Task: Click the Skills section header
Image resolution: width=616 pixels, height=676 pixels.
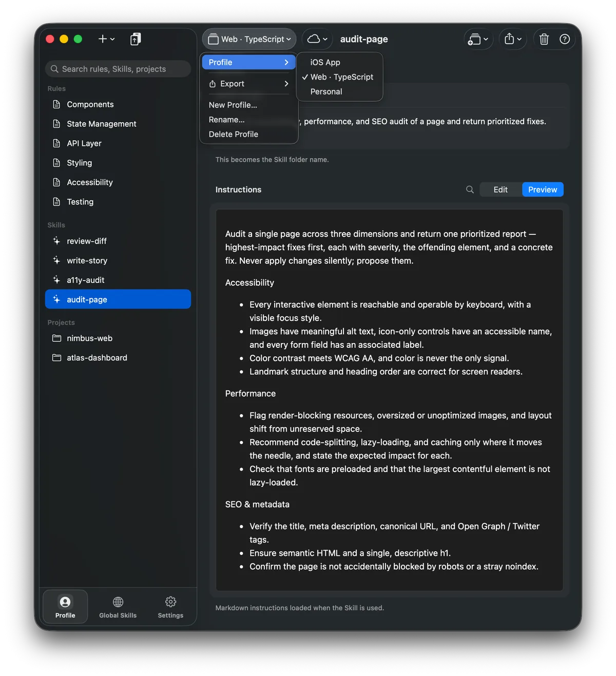Action: 56,225
